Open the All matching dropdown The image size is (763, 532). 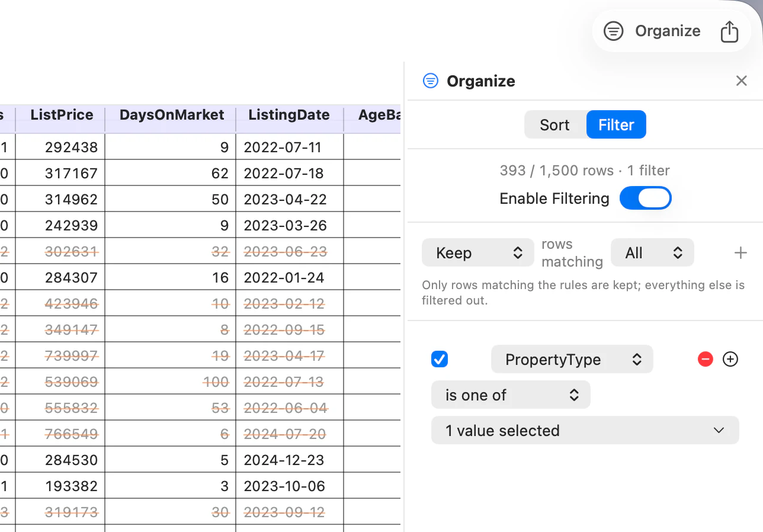[x=652, y=253]
